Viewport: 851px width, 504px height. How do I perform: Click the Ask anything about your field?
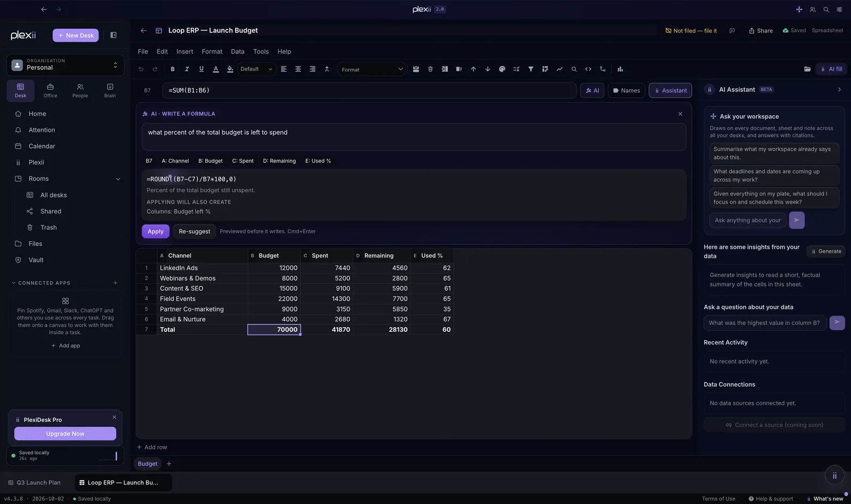coord(747,220)
